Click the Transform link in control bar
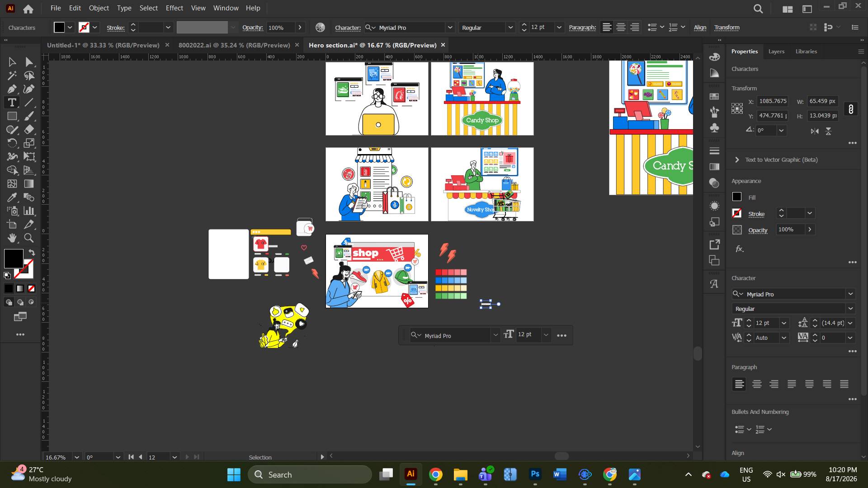This screenshot has width=868, height=488. pos(726,28)
